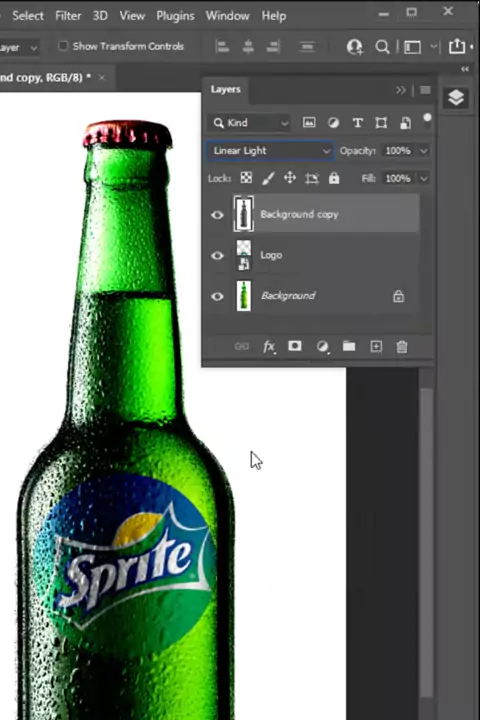This screenshot has width=480, height=720.
Task: Toggle lock position icon
Action: pos(290,178)
